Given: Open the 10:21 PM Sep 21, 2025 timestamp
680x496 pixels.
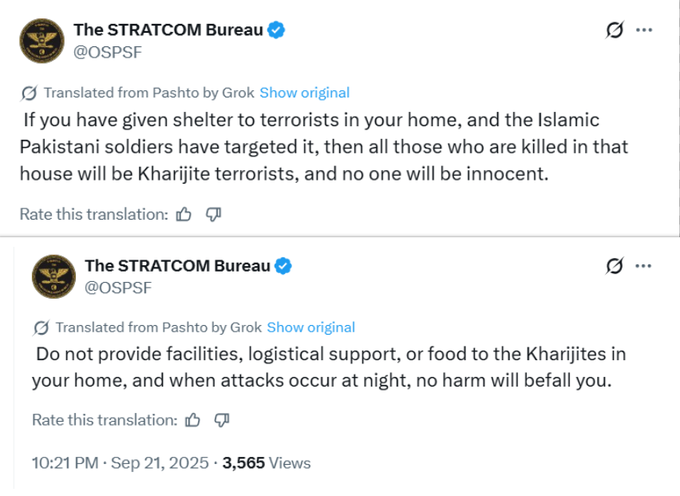Looking at the screenshot, I should tap(120, 463).
